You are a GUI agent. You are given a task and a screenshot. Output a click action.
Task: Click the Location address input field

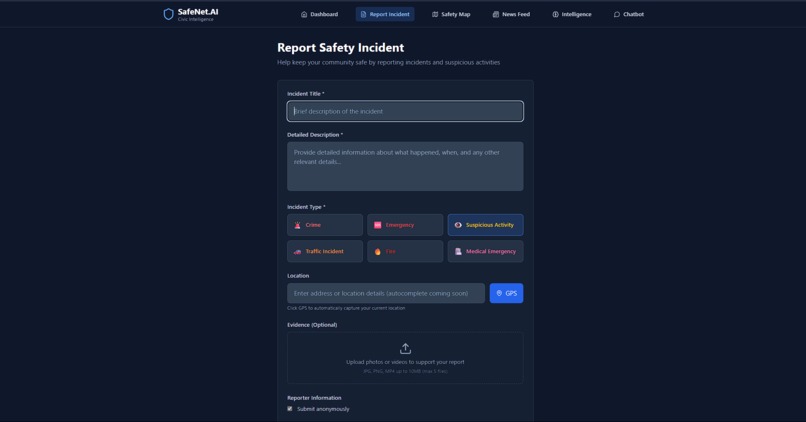[x=386, y=293]
